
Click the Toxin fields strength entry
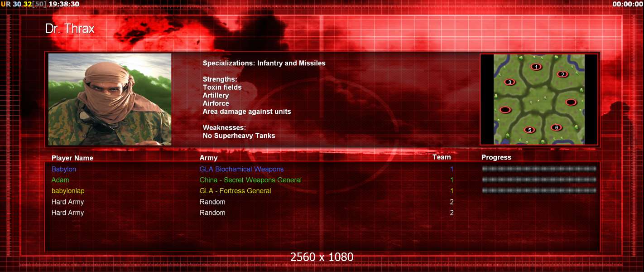[x=222, y=87]
